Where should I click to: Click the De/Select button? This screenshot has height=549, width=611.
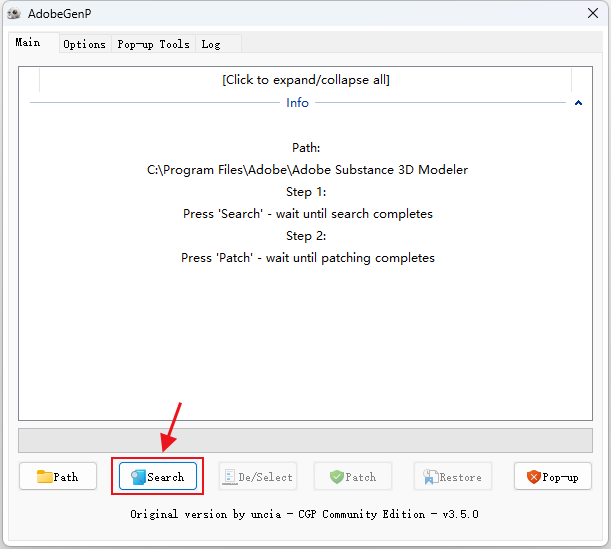coord(258,476)
